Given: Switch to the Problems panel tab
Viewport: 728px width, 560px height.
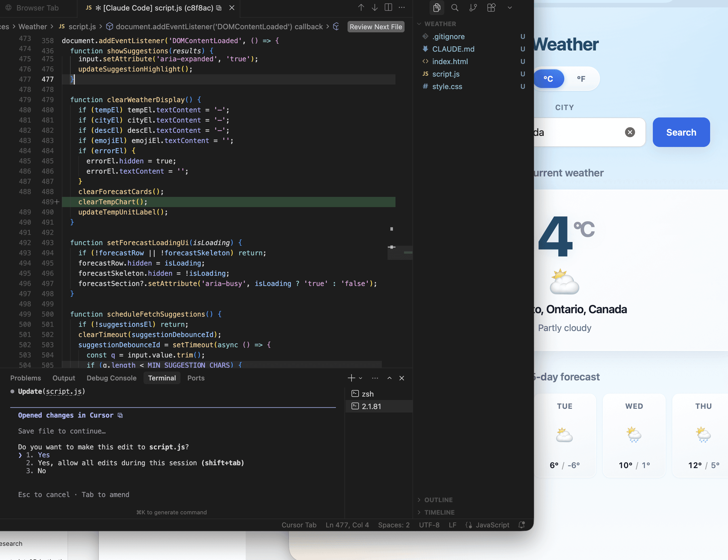Looking at the screenshot, I should click(26, 378).
